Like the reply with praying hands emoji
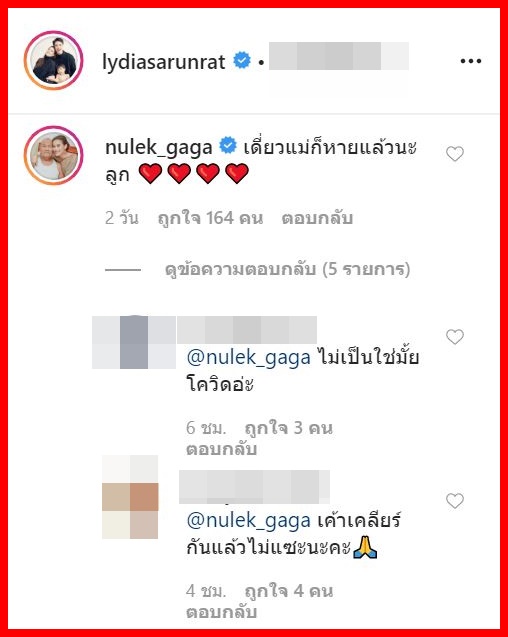This screenshot has width=508, height=637. tap(455, 500)
